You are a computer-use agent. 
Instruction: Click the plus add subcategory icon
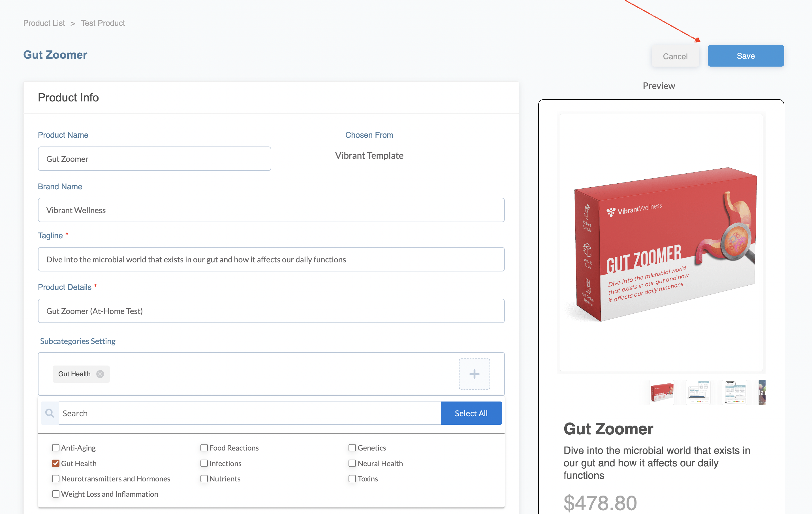tap(474, 374)
